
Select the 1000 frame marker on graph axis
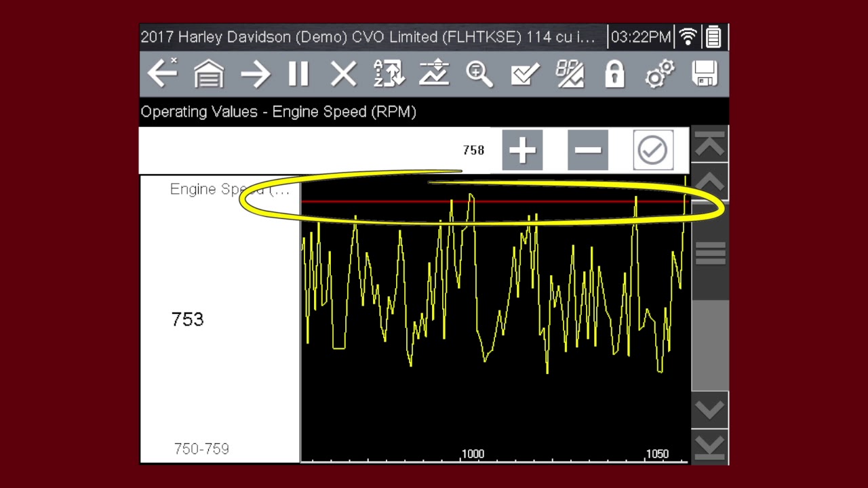click(x=473, y=453)
